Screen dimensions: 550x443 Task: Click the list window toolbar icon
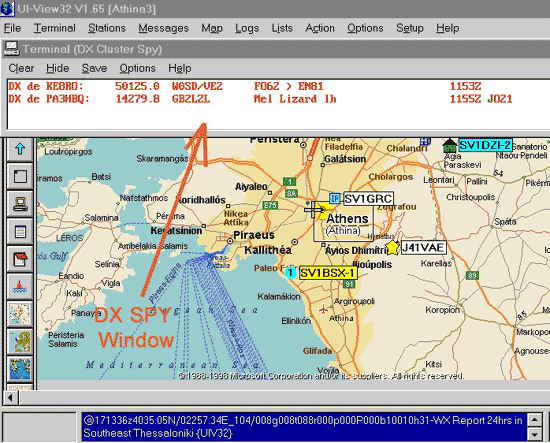point(20,231)
